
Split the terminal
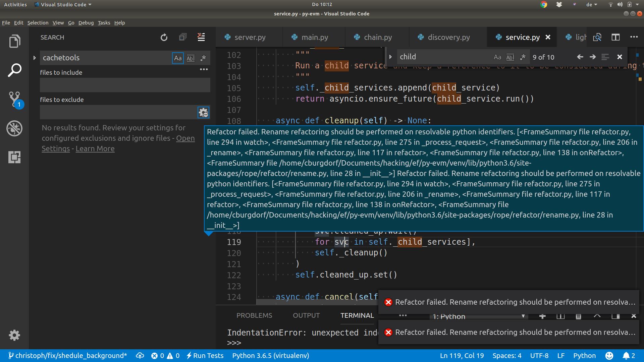(x=560, y=316)
